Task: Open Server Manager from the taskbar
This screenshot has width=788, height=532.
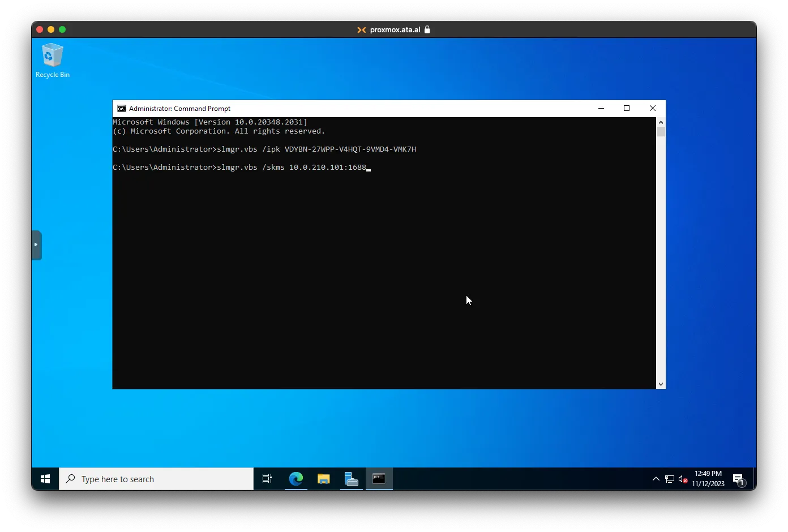Action: pos(352,479)
